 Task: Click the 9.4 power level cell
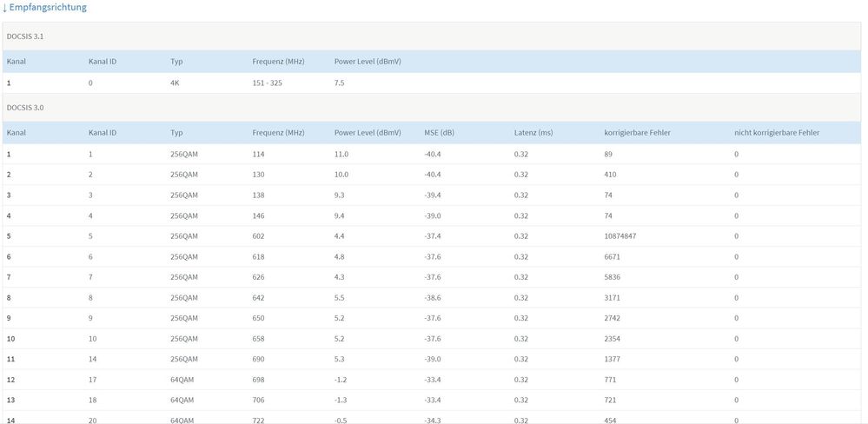click(x=340, y=215)
